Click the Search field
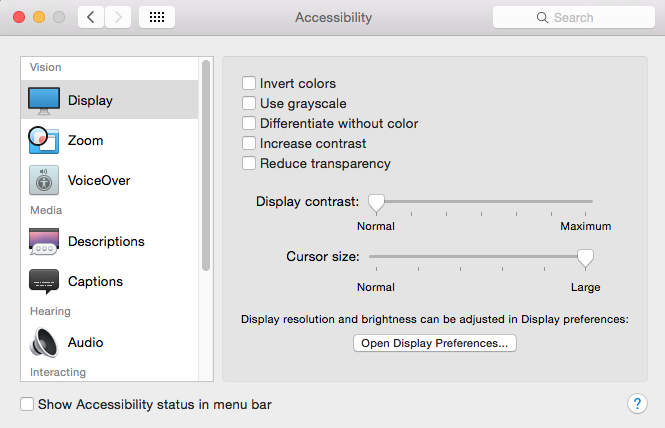Viewport: 665px width, 428px height. pyautogui.click(x=573, y=17)
